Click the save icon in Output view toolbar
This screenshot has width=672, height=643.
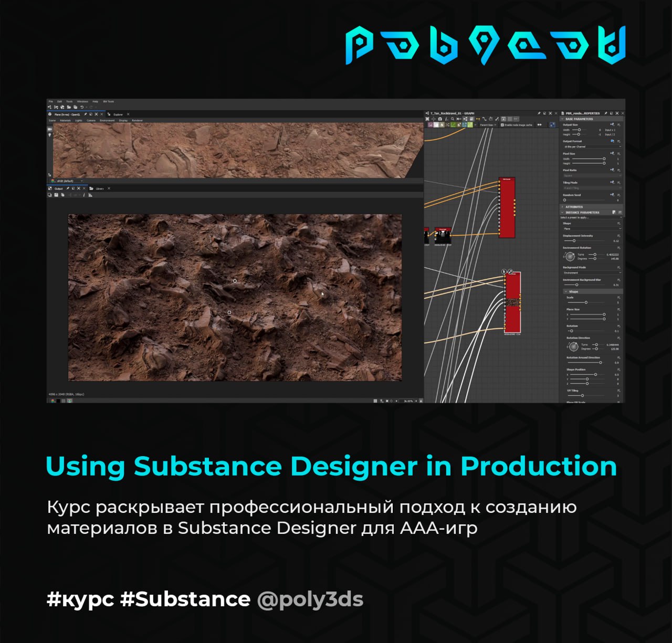(56, 195)
